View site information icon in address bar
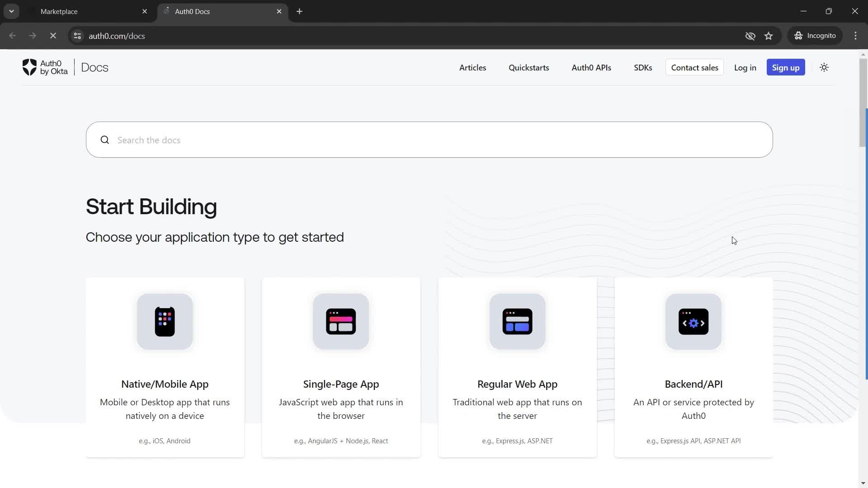The height and width of the screenshot is (488, 868). tap(77, 36)
